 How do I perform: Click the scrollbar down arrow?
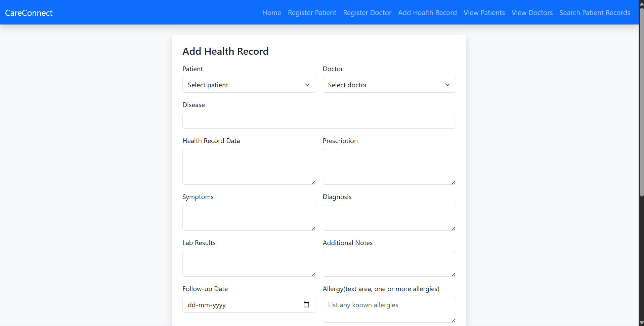[641, 323]
